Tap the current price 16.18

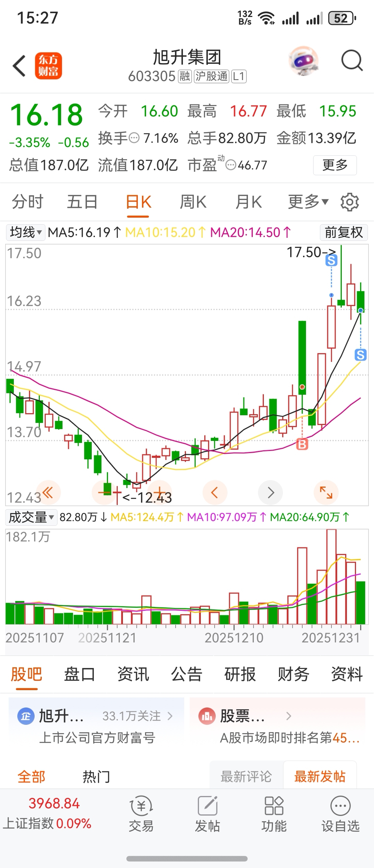point(46,115)
